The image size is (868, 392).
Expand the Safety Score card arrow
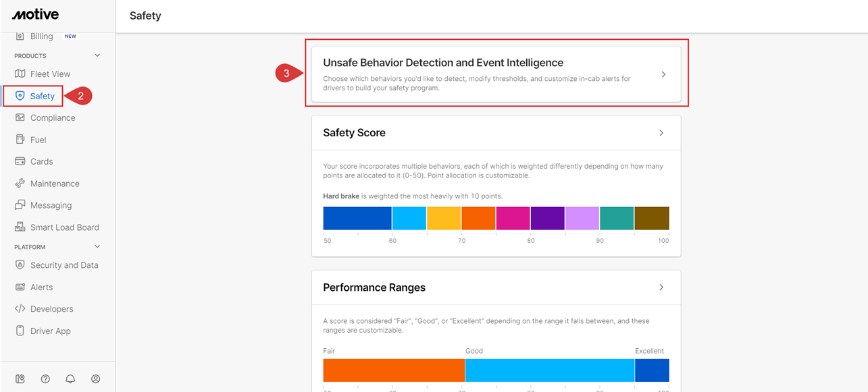click(661, 133)
